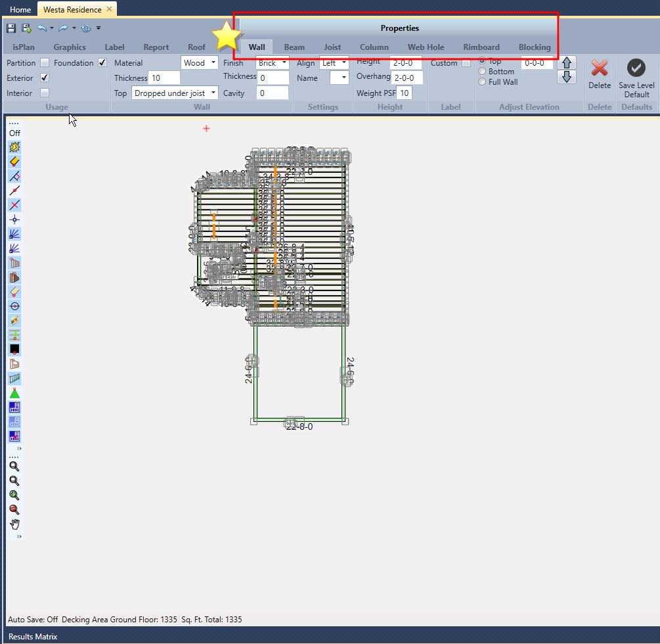This screenshot has width=660, height=644.
Task: Open the Roof ribbon tab
Action: (x=196, y=47)
